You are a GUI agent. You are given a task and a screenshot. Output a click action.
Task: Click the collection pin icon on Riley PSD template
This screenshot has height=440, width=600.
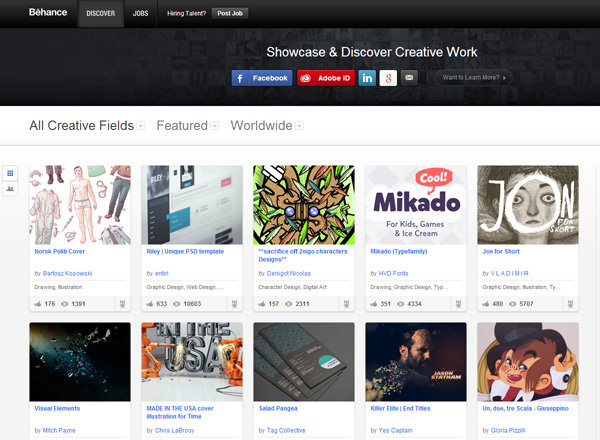(x=235, y=304)
